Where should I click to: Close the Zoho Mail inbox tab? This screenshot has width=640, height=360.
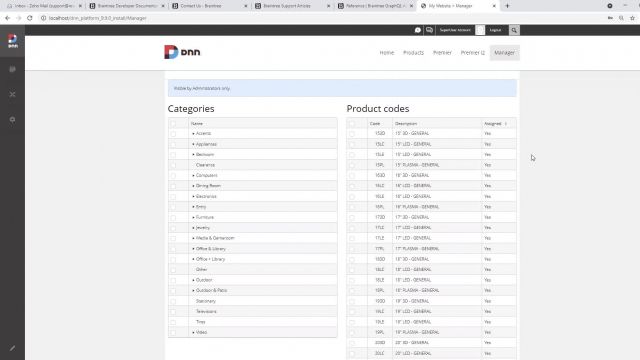[80, 6]
